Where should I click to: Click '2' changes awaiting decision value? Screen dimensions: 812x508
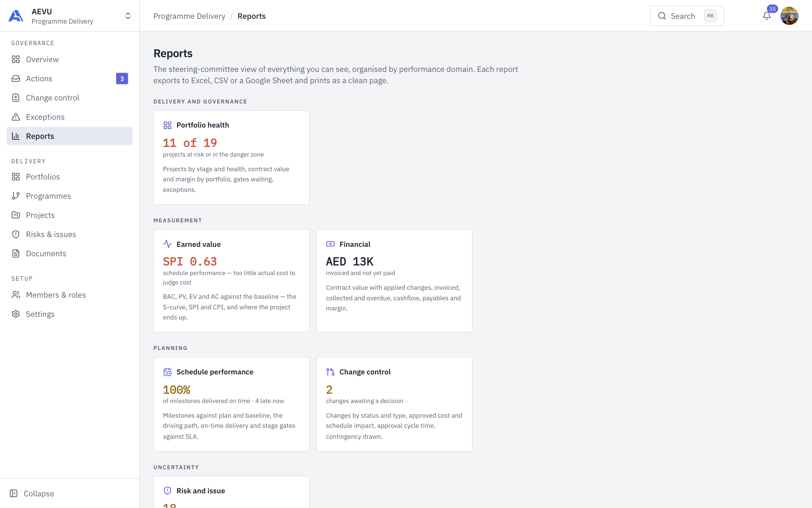[x=329, y=390]
